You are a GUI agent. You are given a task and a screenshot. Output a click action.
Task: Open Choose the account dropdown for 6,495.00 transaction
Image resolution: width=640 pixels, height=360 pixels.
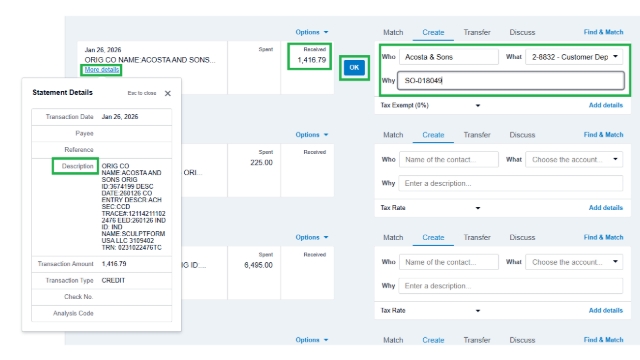[x=574, y=262]
